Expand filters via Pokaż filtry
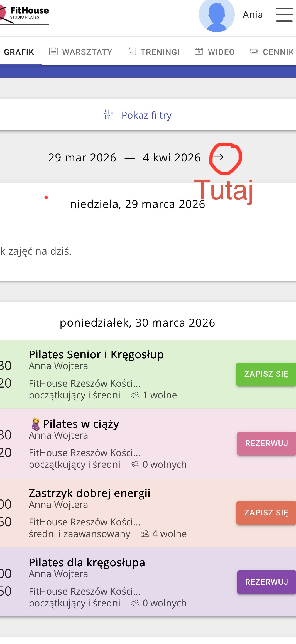 click(146, 115)
